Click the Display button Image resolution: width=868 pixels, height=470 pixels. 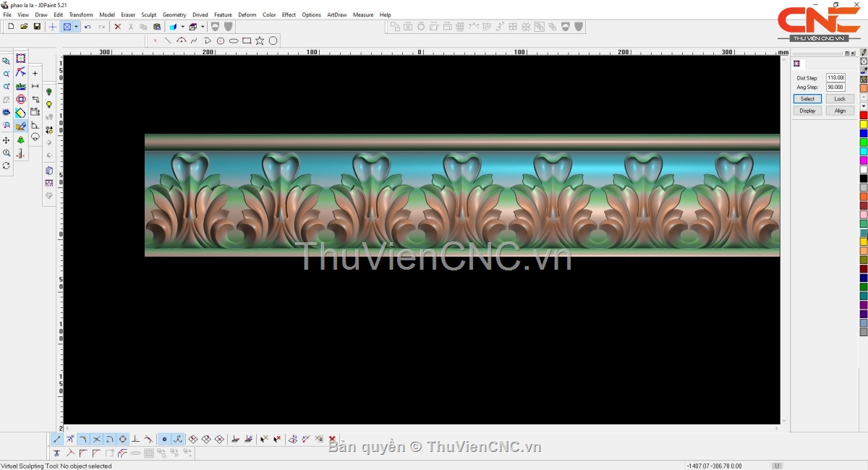[x=807, y=111]
